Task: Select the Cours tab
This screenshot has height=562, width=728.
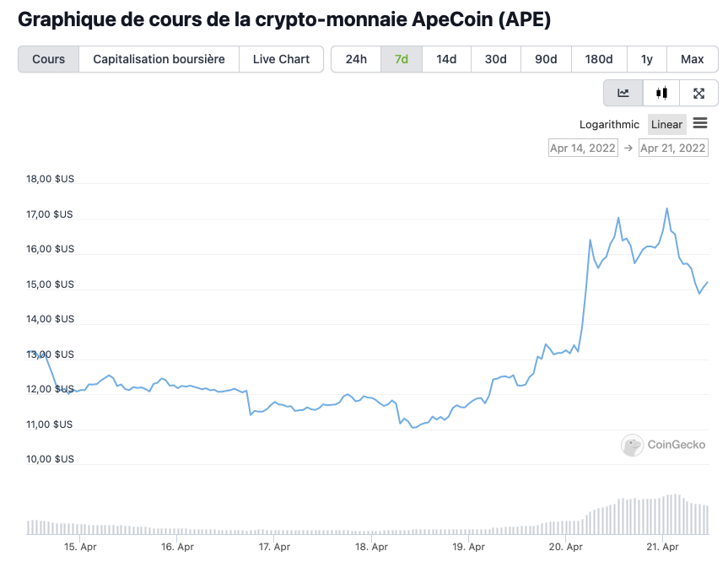Action: (x=49, y=59)
